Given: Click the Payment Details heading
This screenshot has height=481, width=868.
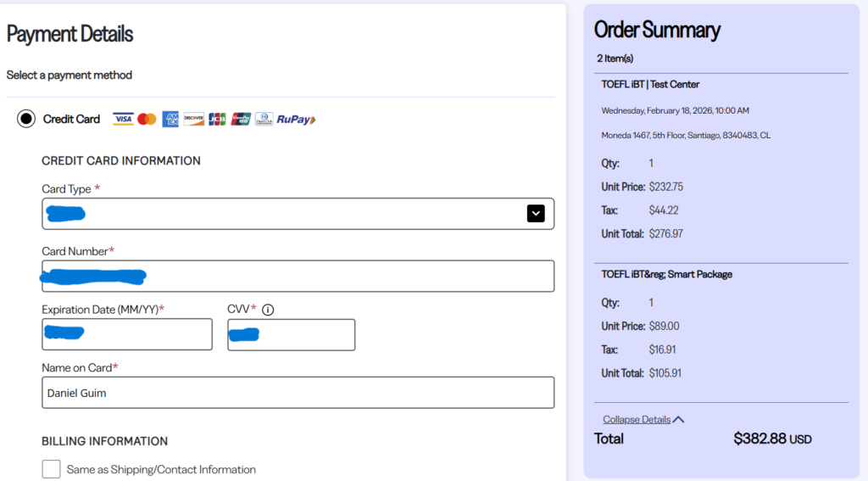Looking at the screenshot, I should (70, 34).
